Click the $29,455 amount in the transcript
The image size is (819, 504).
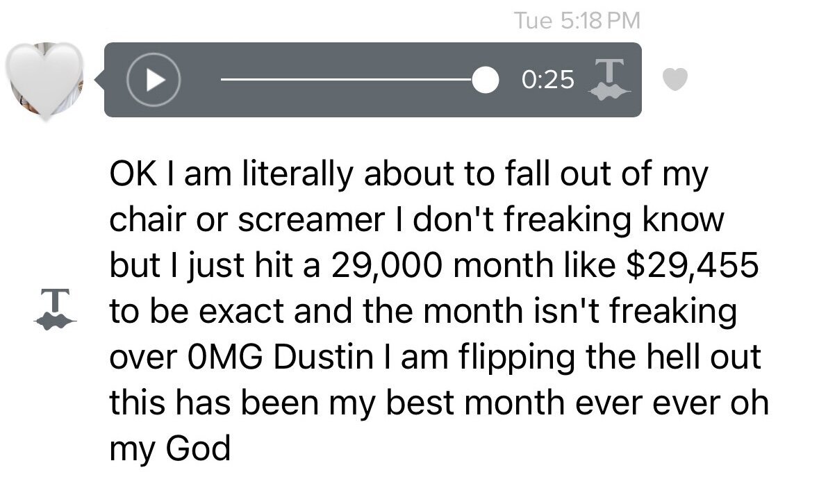[692, 265]
